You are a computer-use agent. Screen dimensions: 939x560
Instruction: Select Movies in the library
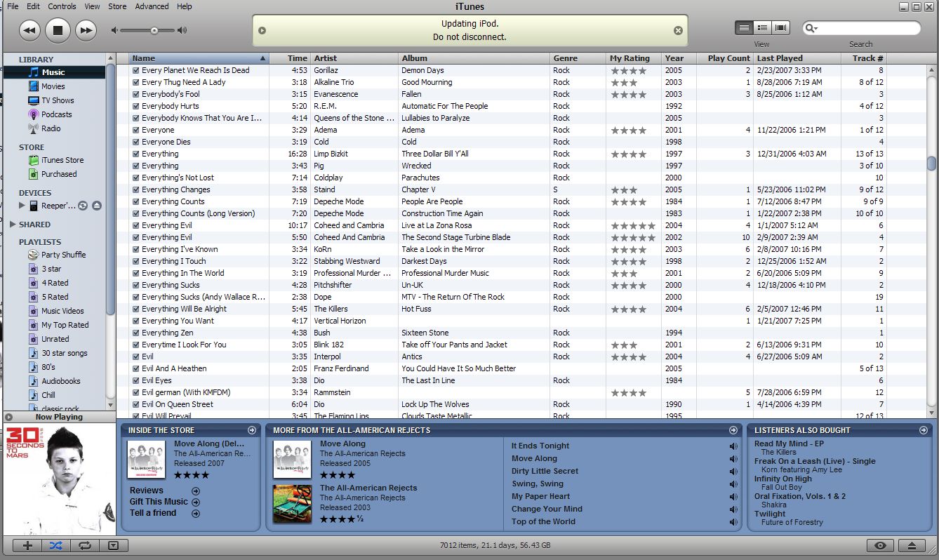pyautogui.click(x=55, y=86)
